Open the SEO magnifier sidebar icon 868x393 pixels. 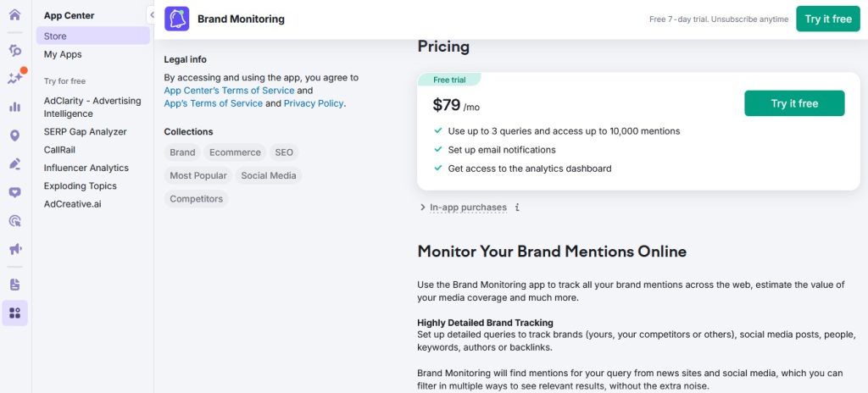tap(15, 51)
